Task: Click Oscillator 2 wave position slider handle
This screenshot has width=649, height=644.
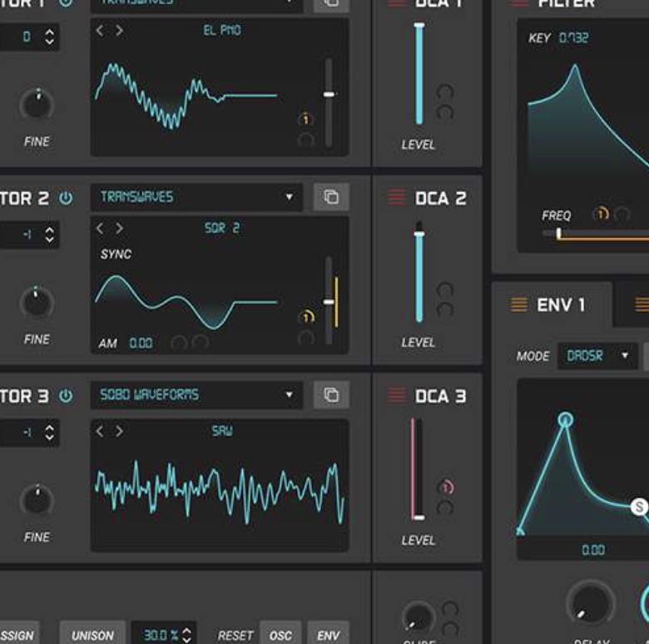Action: coord(329,302)
